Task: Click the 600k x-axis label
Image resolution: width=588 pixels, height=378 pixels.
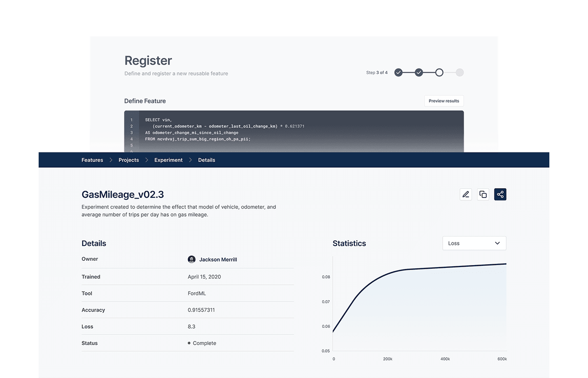Action: click(x=502, y=359)
